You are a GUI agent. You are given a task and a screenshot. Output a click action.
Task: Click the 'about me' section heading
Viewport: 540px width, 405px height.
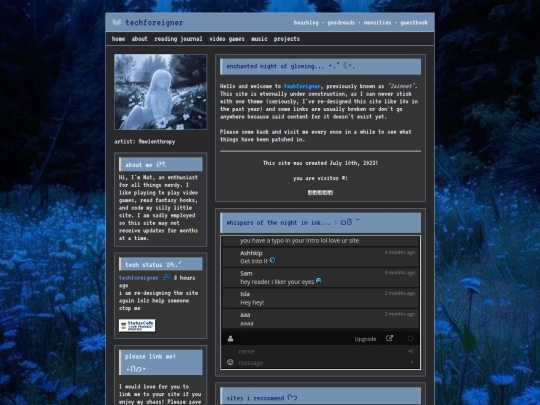coord(160,164)
